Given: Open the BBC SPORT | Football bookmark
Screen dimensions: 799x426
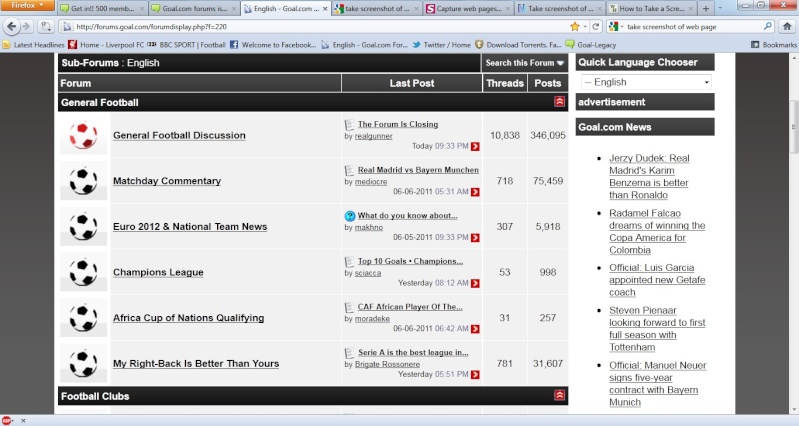Looking at the screenshot, I should 187,45.
